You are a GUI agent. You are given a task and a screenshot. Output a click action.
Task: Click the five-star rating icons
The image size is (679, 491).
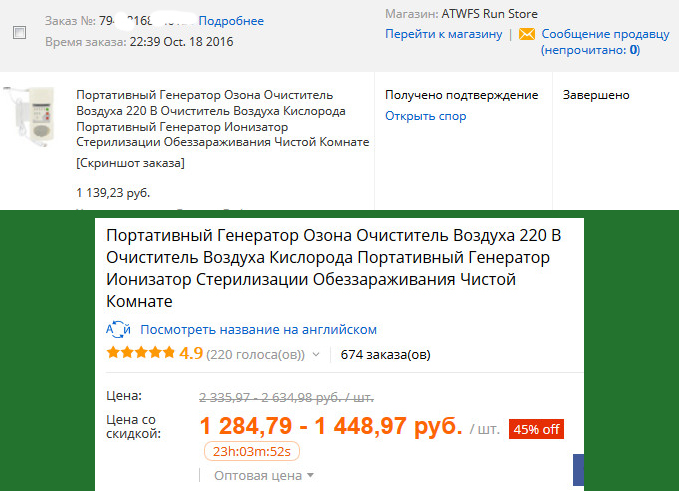click(x=141, y=352)
